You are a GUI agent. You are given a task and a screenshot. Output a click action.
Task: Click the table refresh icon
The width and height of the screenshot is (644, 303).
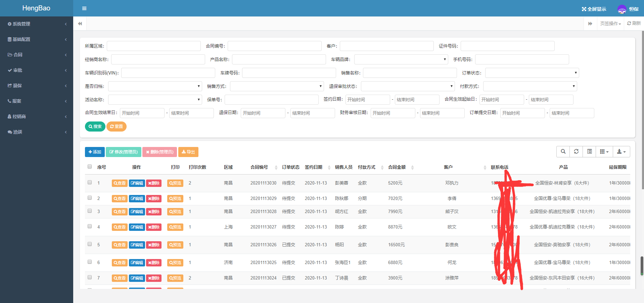click(576, 152)
